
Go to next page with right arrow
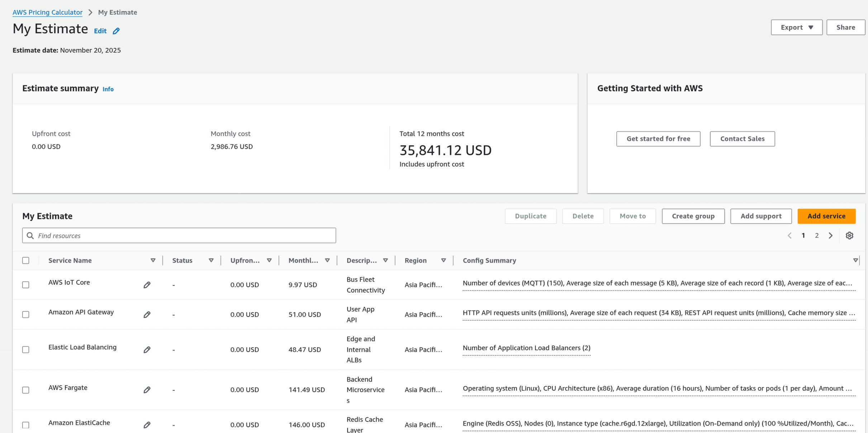(x=831, y=236)
